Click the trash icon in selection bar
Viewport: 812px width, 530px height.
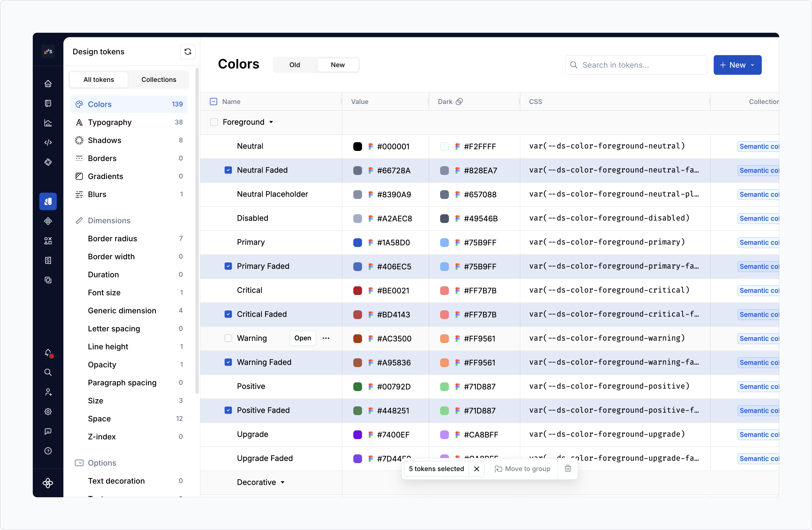[x=568, y=469]
